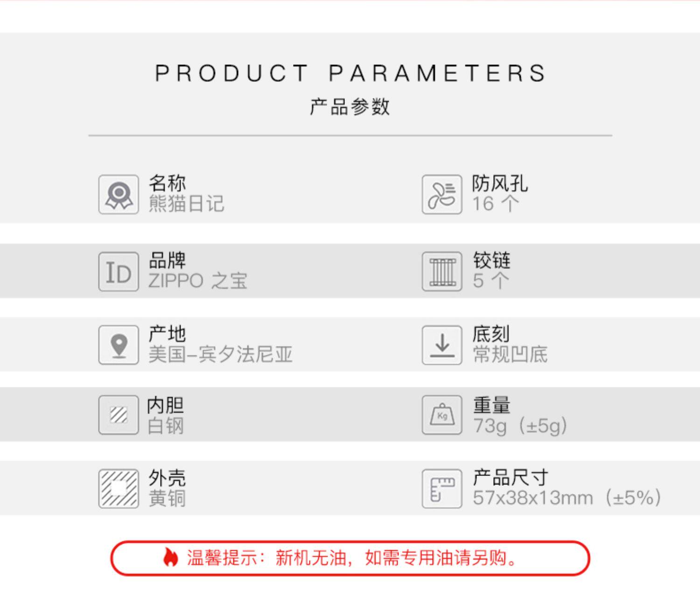Screen dimensions: 700x595
Task: Click the PRODUCT PARAMETERS heading
Action: [x=350, y=73]
